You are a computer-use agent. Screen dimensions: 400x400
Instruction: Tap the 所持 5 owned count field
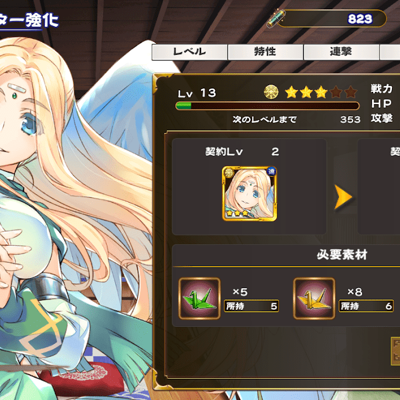[251, 306]
